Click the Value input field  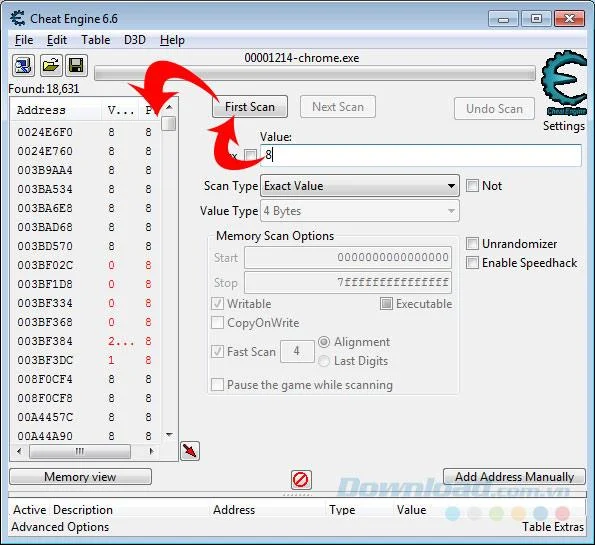(420, 155)
